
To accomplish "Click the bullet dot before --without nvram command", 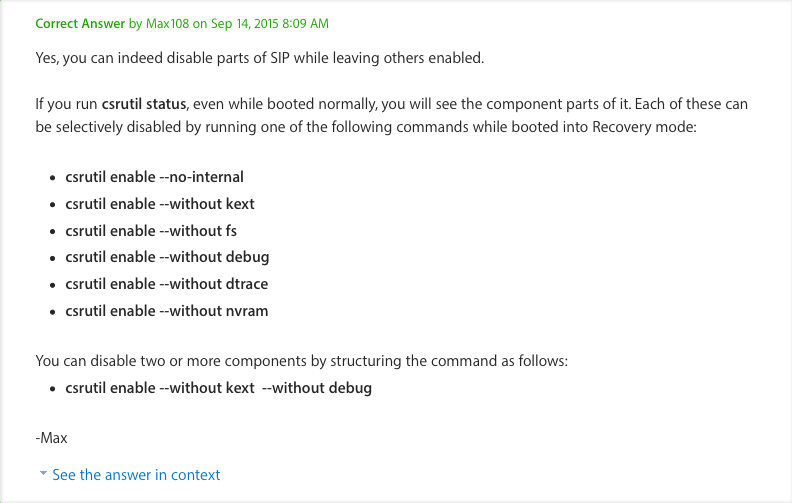I will [x=53, y=312].
